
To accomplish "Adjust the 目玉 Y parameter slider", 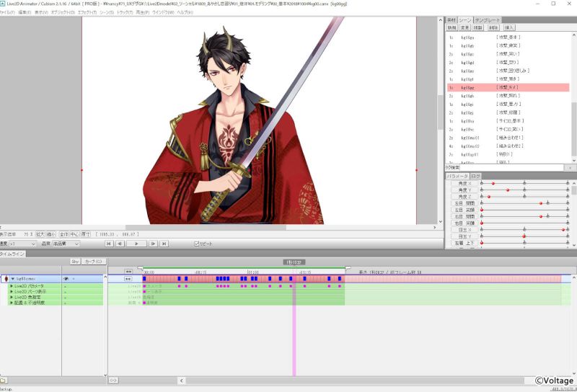I will click(x=524, y=236).
